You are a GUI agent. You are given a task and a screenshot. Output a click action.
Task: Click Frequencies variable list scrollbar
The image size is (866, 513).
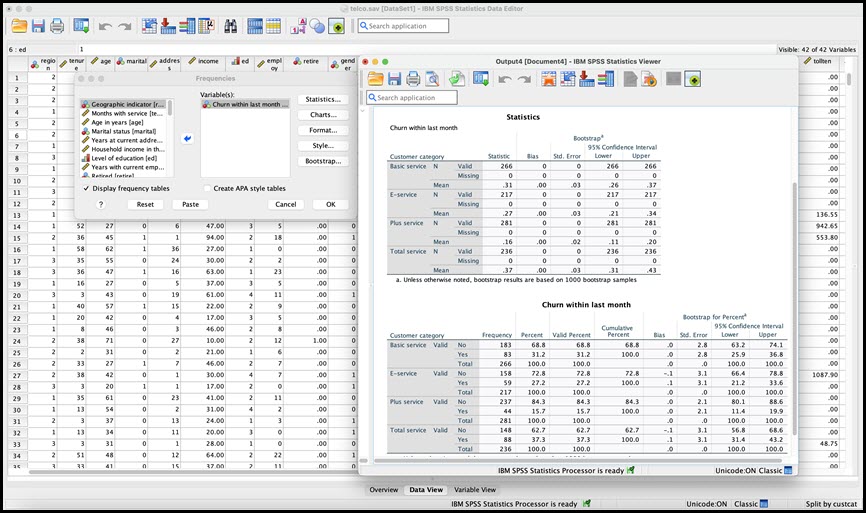171,108
